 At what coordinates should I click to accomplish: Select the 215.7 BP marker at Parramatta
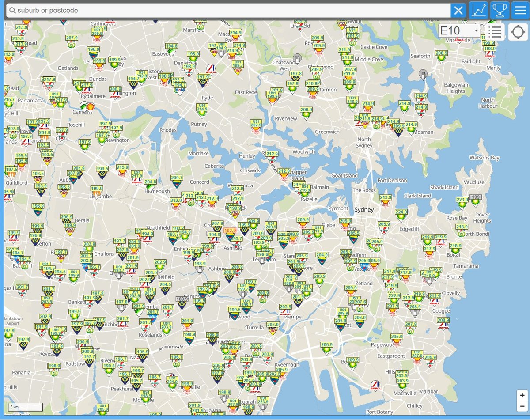(x=9, y=103)
